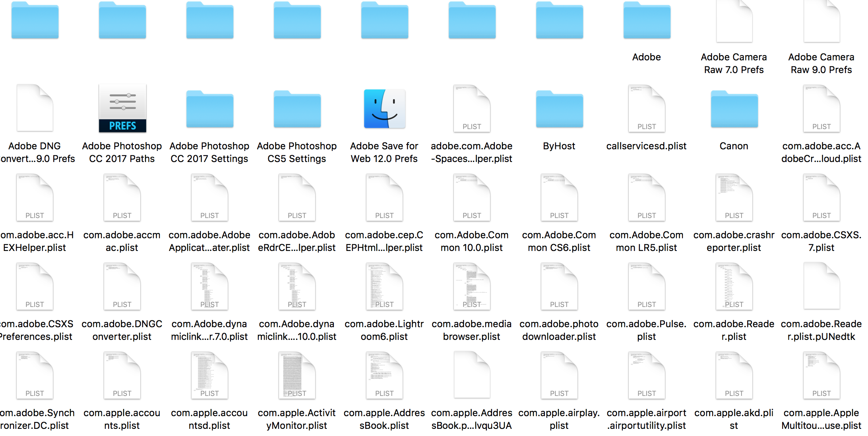Click Adobe Camera Raw 9.0 Prefs file
Image resolution: width=868 pixels, height=436 pixels.
[821, 22]
